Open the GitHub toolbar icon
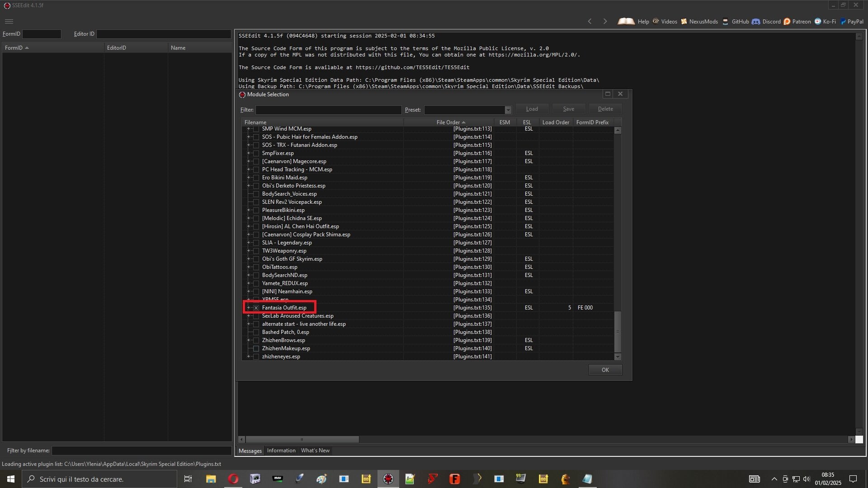The image size is (868, 488). point(726,21)
